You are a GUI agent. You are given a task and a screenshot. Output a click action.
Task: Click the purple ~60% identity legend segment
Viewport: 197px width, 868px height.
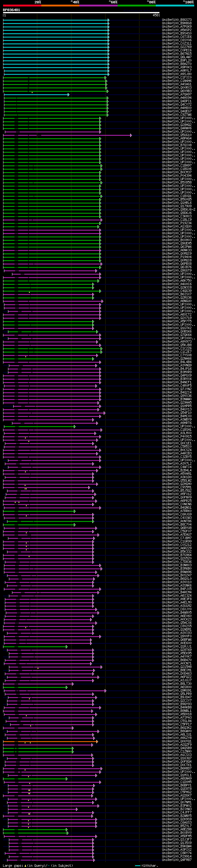tap(99, 6)
